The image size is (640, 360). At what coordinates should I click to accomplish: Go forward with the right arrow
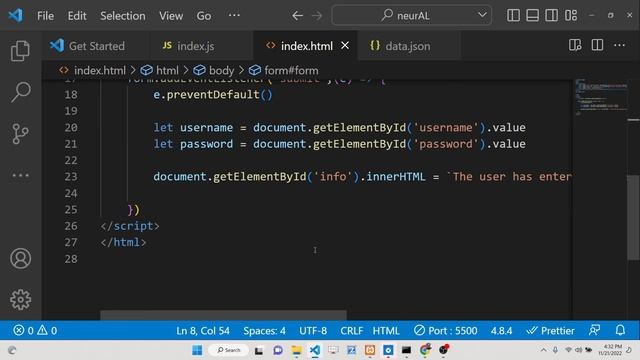click(x=317, y=16)
